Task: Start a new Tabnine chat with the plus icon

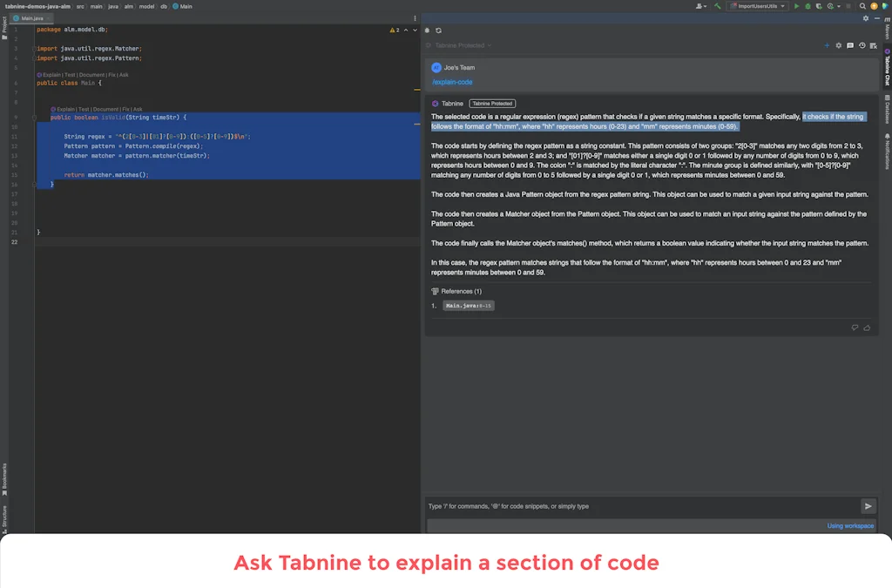Action: [827, 44]
